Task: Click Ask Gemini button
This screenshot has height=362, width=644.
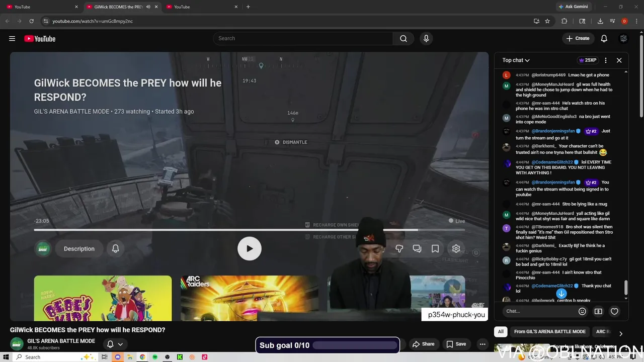Action: [x=573, y=7]
